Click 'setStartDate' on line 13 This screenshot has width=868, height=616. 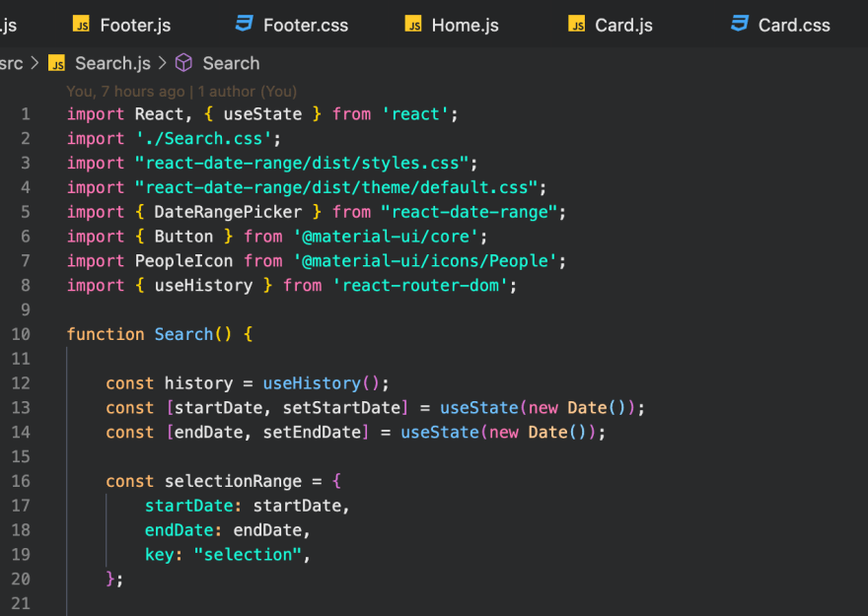click(x=341, y=407)
